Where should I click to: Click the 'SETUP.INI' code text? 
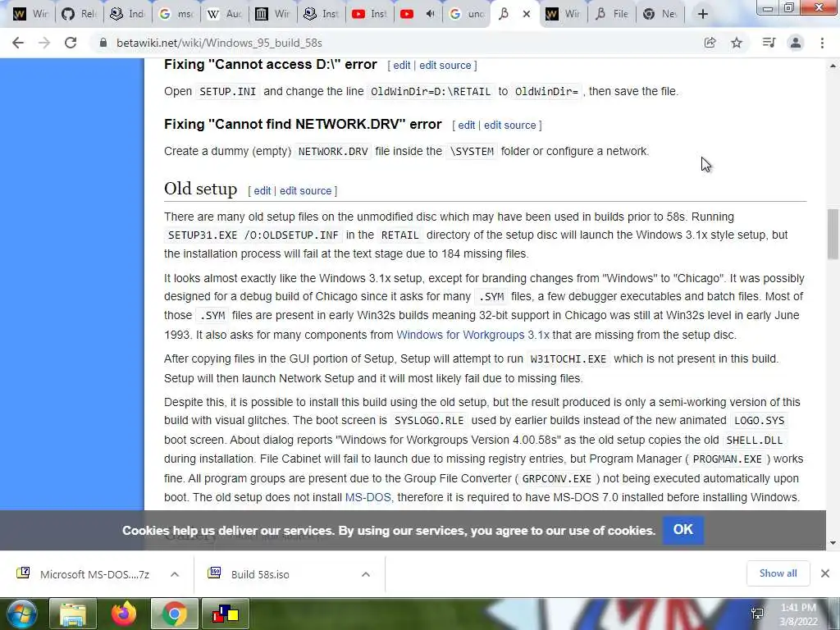[228, 92]
